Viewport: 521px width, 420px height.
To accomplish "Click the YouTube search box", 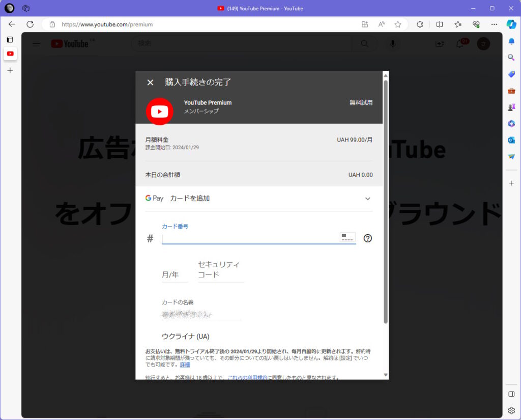I will (x=242, y=44).
